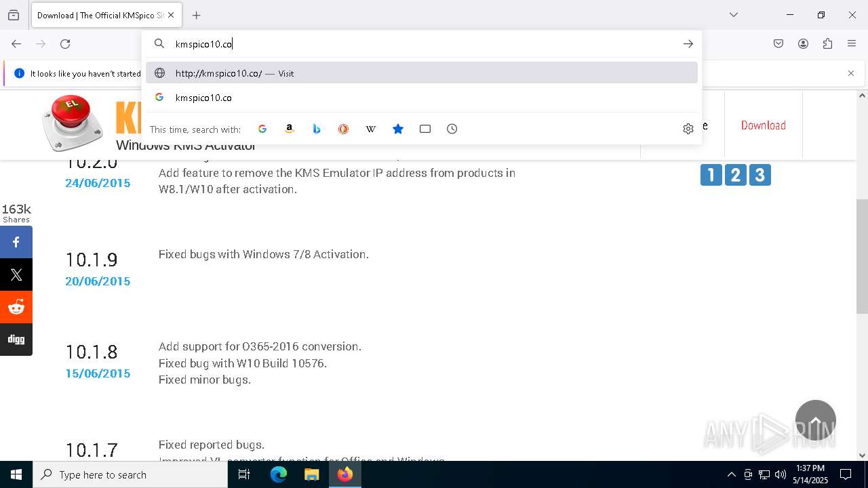The height and width of the screenshot is (488, 868).
Task: Click the Firefox taskbar icon
Action: (344, 474)
